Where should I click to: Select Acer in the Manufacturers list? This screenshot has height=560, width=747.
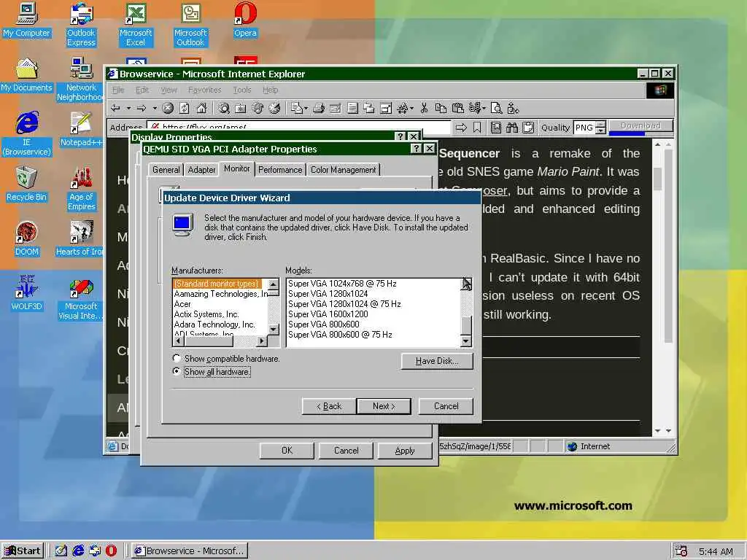(x=182, y=304)
